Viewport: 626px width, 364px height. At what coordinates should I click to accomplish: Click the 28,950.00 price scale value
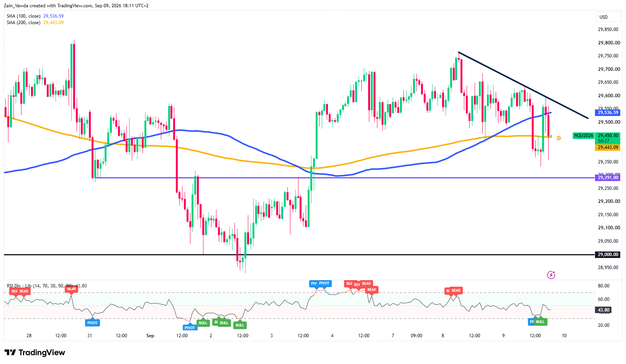click(x=608, y=268)
